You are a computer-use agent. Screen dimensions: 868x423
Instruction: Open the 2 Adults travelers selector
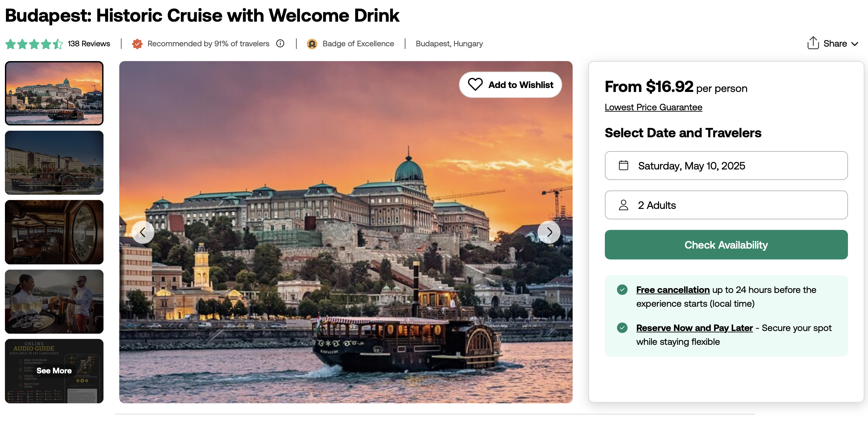point(726,205)
